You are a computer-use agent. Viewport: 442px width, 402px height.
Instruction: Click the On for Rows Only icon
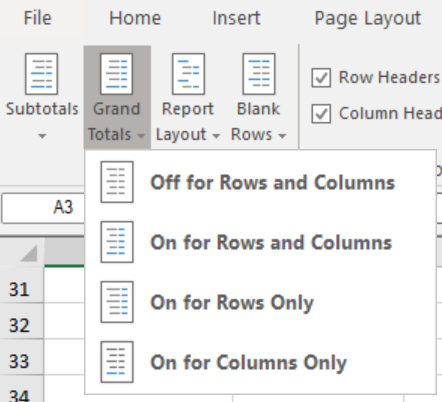[117, 302]
